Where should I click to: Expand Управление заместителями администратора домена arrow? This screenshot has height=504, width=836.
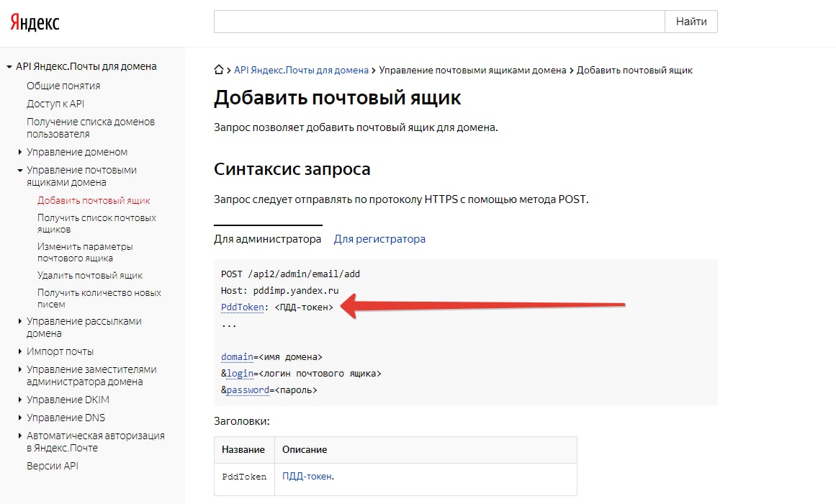click(x=19, y=369)
